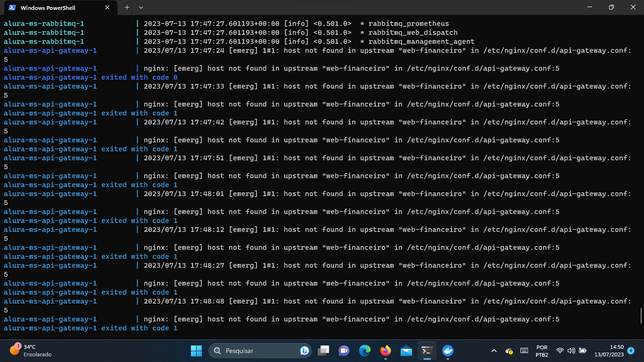Screen dimensions: 644x362
Task: Open the Windows Start menu
Action: (x=196, y=351)
